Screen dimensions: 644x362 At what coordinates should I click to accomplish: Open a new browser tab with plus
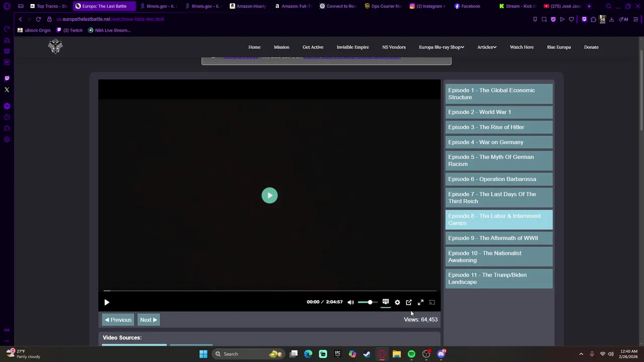589,6
